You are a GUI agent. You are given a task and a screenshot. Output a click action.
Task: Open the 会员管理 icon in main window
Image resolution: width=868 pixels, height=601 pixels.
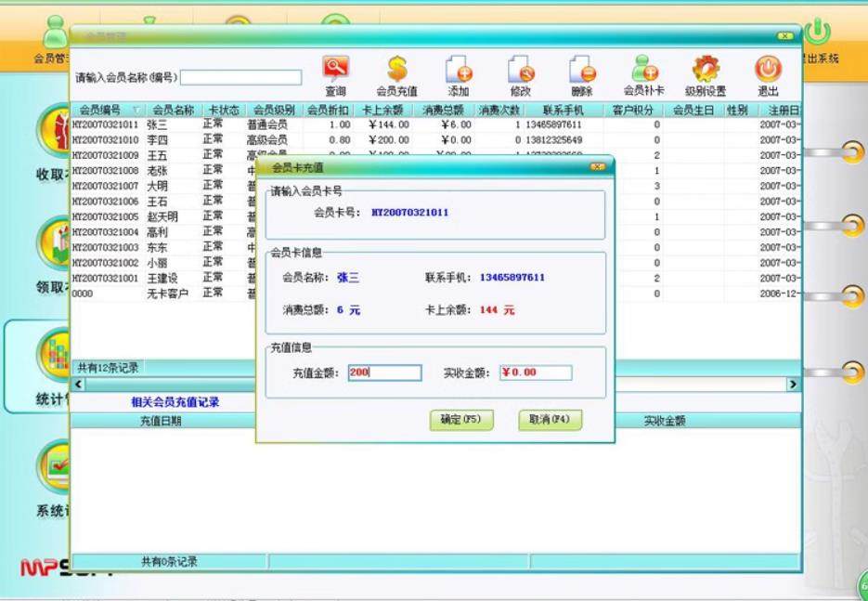point(54,33)
